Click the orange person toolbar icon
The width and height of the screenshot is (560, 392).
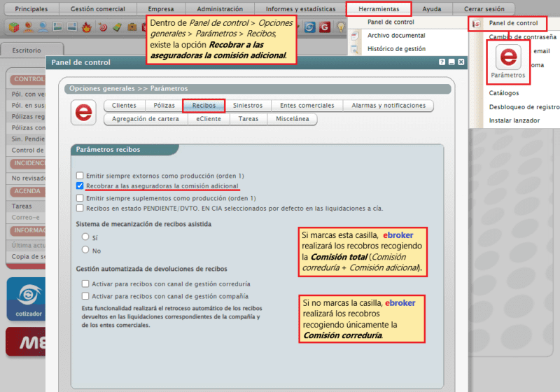tap(29, 27)
